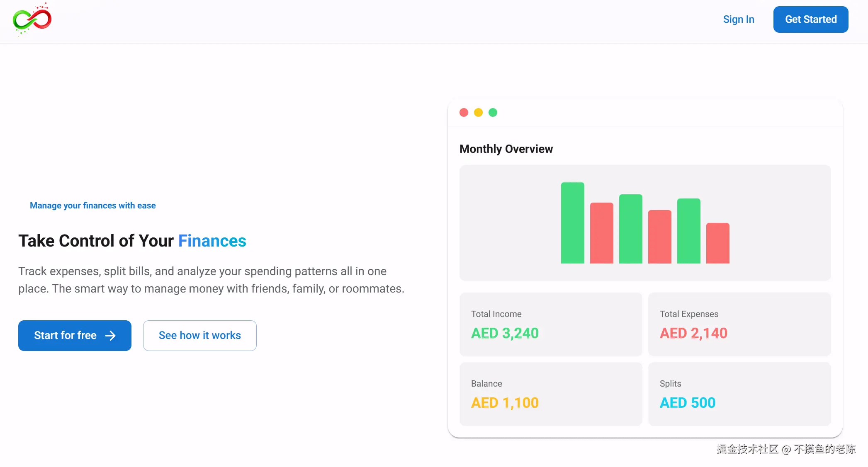This screenshot has height=467, width=868.
Task: Click the blue Finances headline word
Action: [x=212, y=241]
